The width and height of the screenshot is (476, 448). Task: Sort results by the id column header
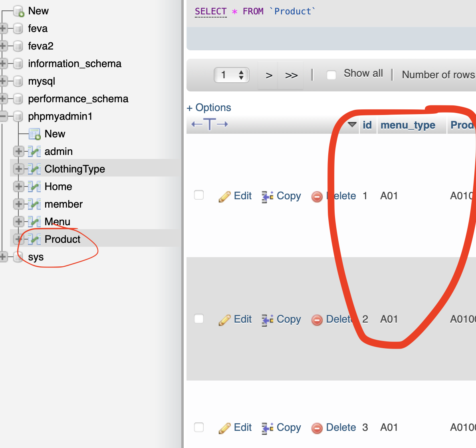point(367,125)
